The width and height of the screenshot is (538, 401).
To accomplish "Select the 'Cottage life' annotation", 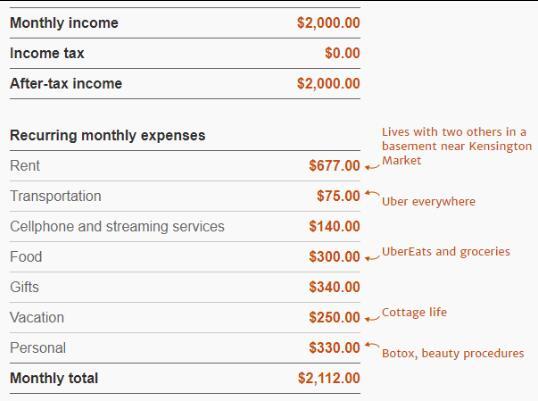I will [414, 312].
